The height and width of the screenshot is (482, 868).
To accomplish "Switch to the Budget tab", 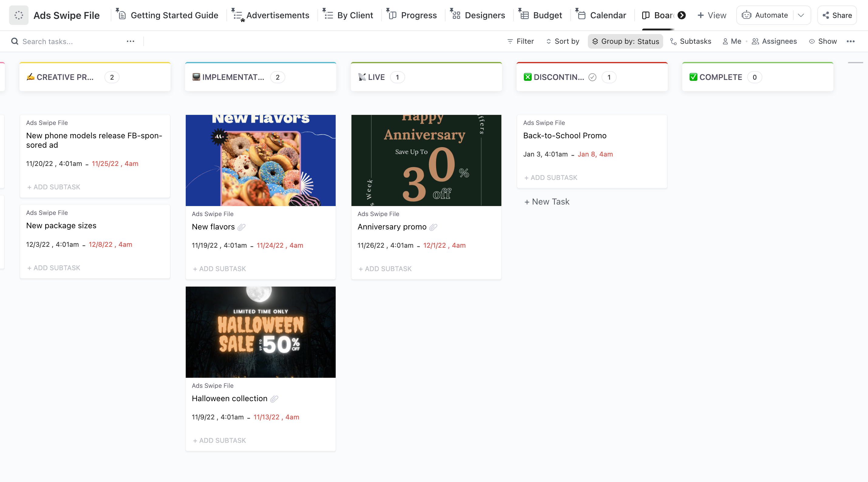I will (541, 15).
